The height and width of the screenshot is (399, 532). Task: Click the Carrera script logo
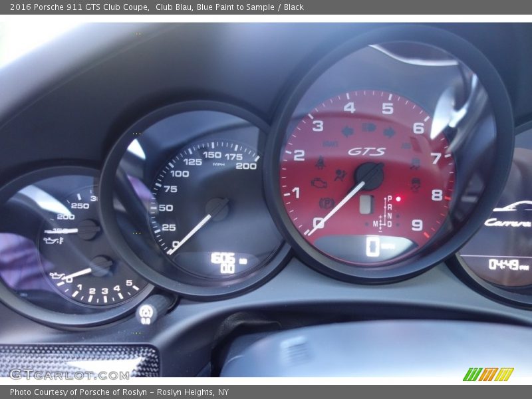(x=507, y=222)
